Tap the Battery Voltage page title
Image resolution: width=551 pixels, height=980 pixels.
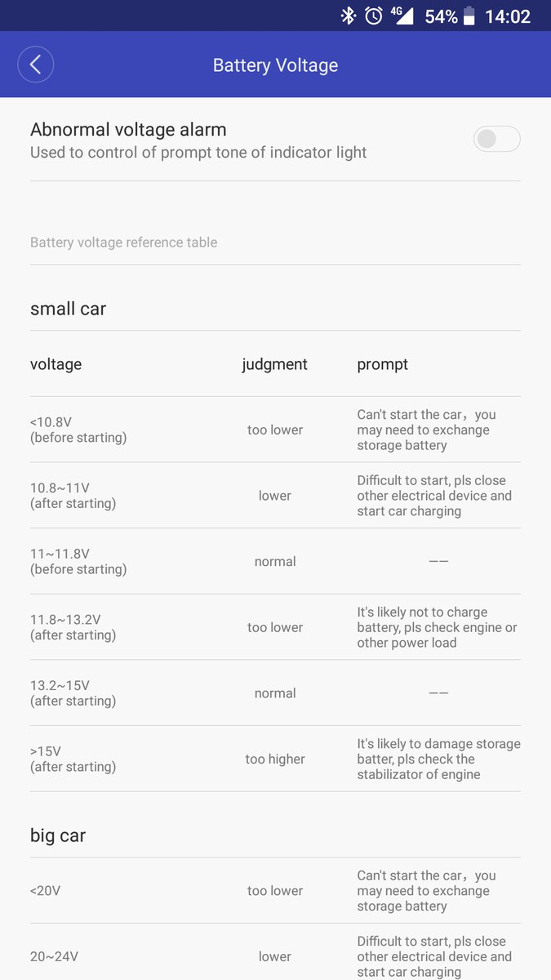pyautogui.click(x=275, y=65)
